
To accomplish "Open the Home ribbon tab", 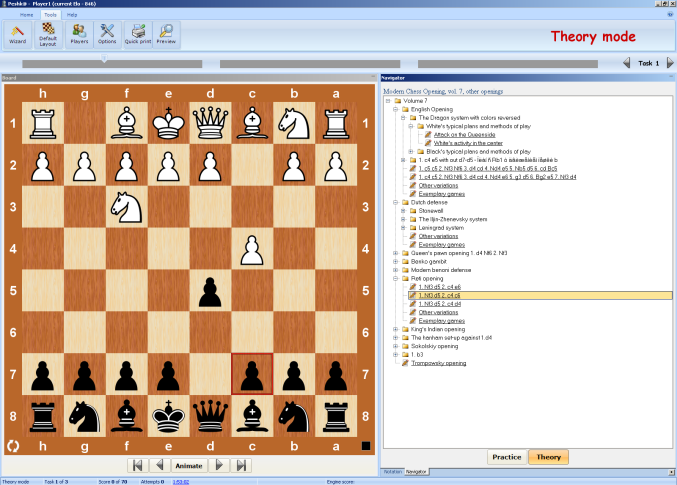I will coord(26,15).
